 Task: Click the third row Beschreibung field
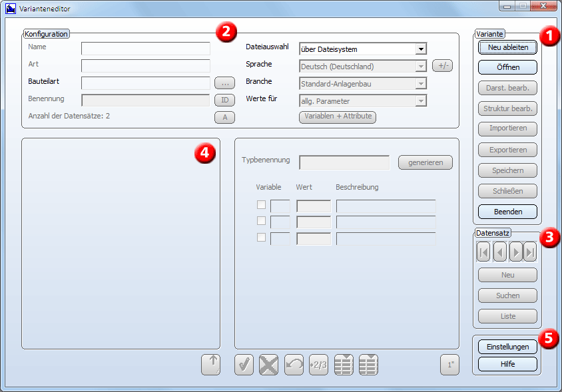[386, 239]
